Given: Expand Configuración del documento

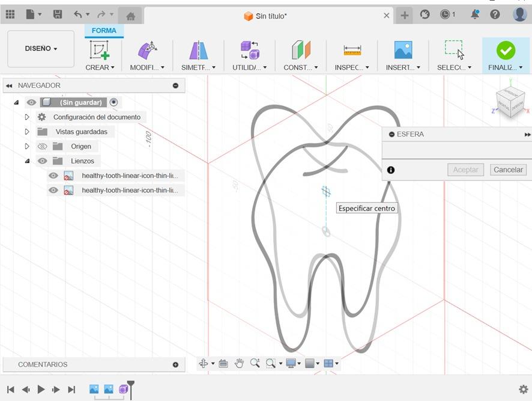Looking at the screenshot, I should [x=27, y=117].
